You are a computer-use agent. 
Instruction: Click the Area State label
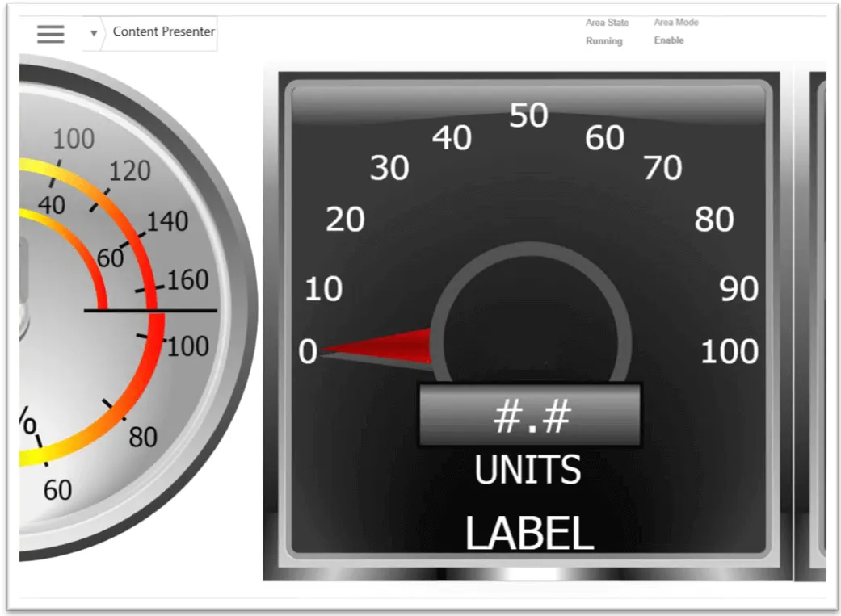pyautogui.click(x=607, y=23)
